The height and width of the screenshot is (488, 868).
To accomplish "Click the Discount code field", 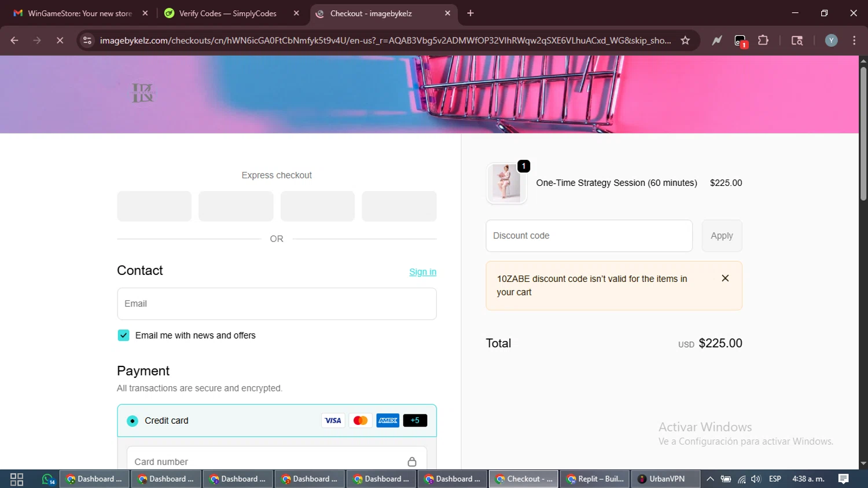I will (x=589, y=236).
